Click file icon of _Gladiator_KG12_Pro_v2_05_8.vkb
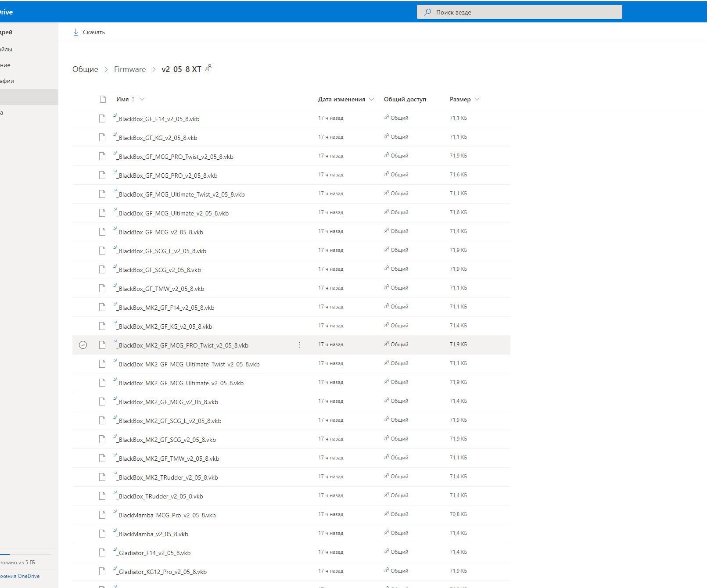Screen dimensions: 707x588 102,571
